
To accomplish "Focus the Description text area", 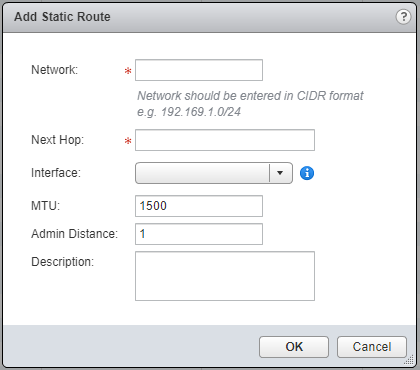I will [225, 276].
